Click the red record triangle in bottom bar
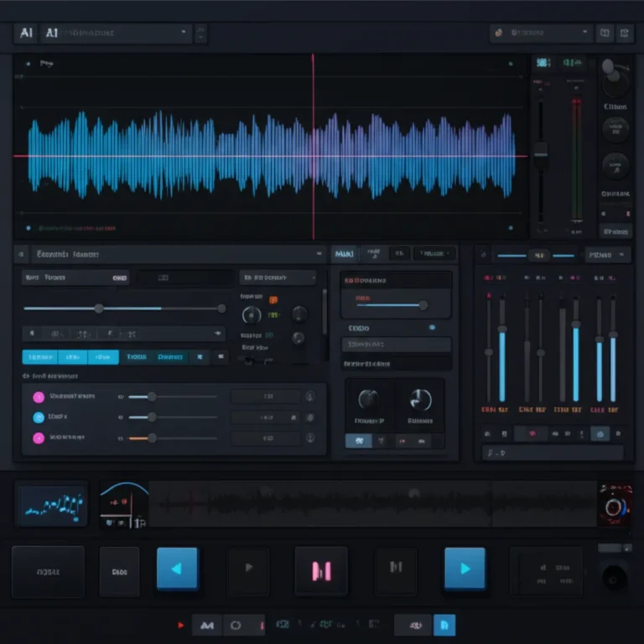The image size is (644, 644). click(180, 625)
